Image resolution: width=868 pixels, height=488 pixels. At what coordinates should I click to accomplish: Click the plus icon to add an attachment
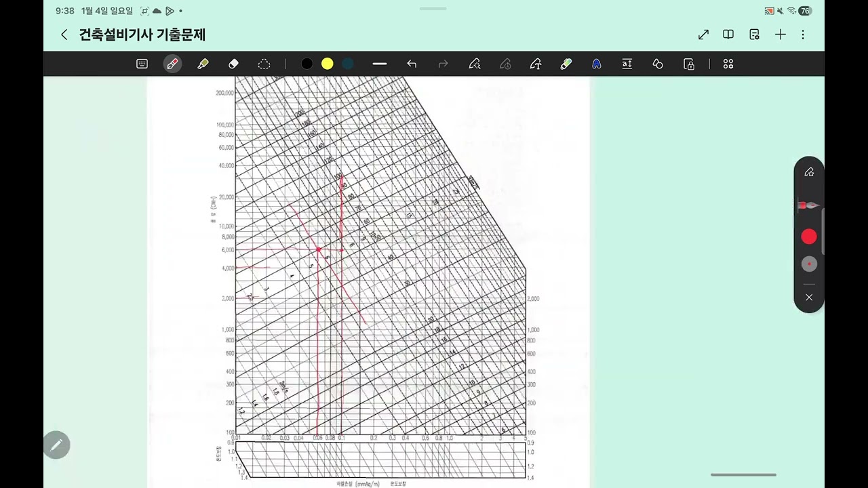(781, 35)
